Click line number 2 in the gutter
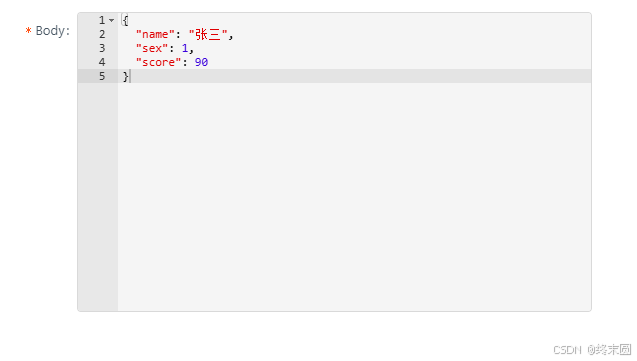 tap(102, 35)
